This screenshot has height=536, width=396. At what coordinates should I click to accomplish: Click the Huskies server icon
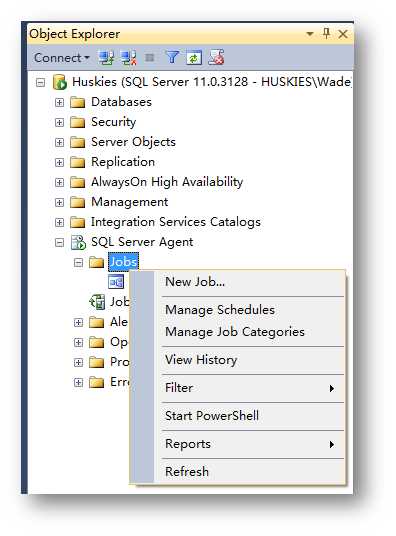click(60, 82)
